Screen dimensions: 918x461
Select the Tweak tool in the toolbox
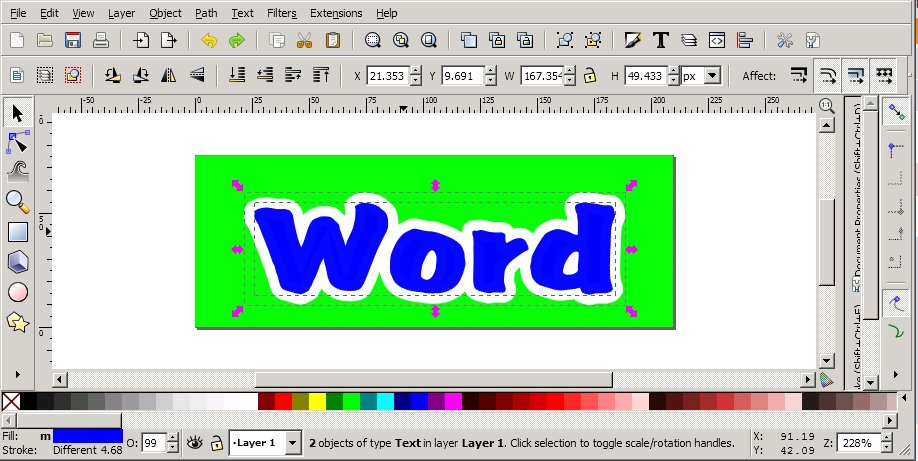coord(17,171)
